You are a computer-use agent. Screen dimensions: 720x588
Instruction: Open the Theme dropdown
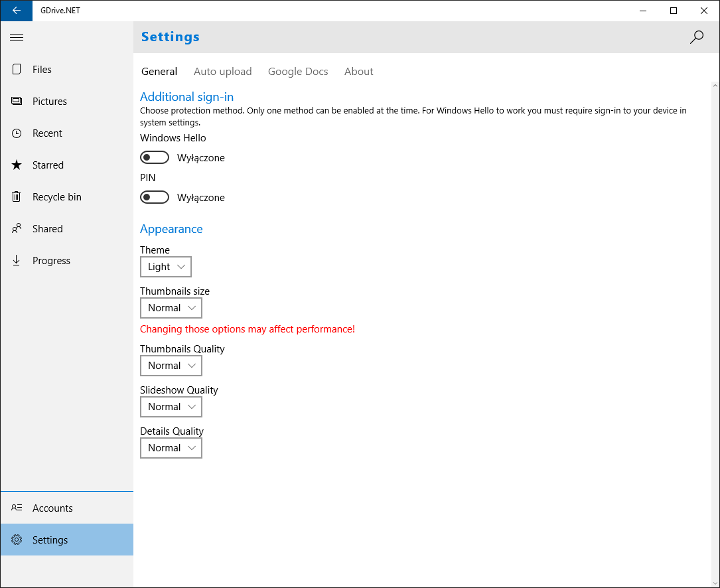point(165,267)
